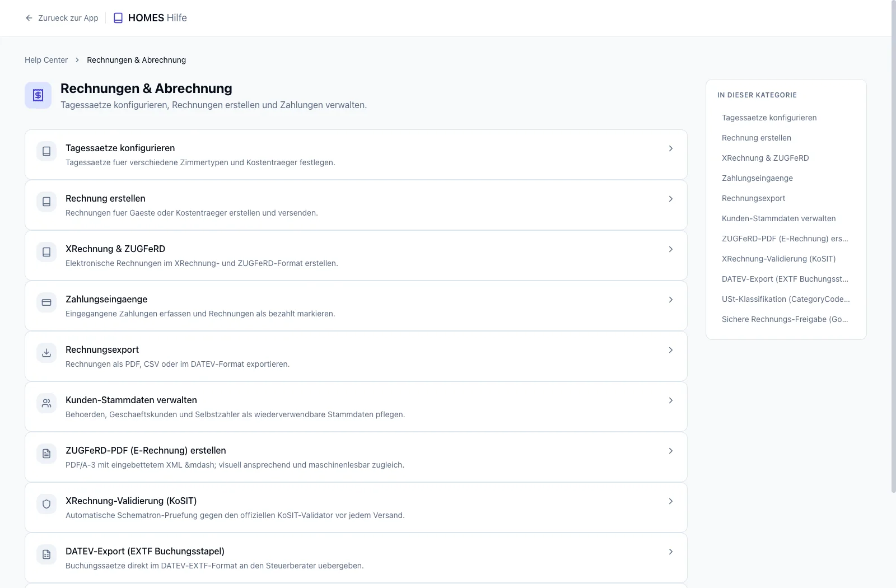
Task: Click the HOMES Hilfe book logo icon
Action: [x=118, y=18]
